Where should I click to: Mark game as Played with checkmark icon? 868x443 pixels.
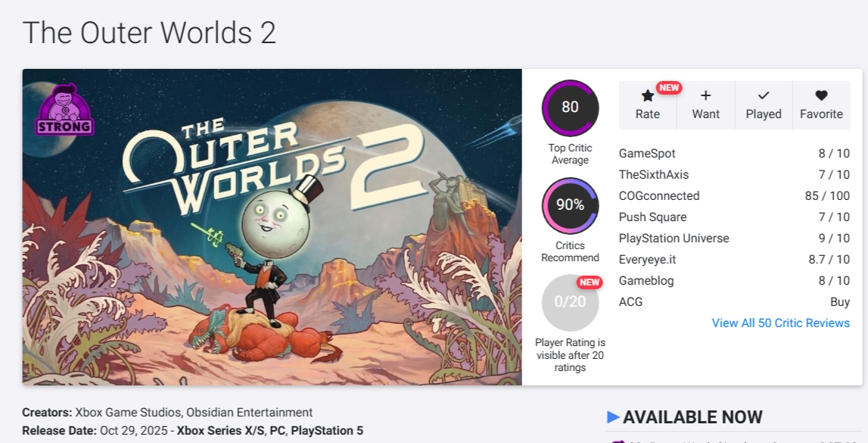tap(764, 96)
